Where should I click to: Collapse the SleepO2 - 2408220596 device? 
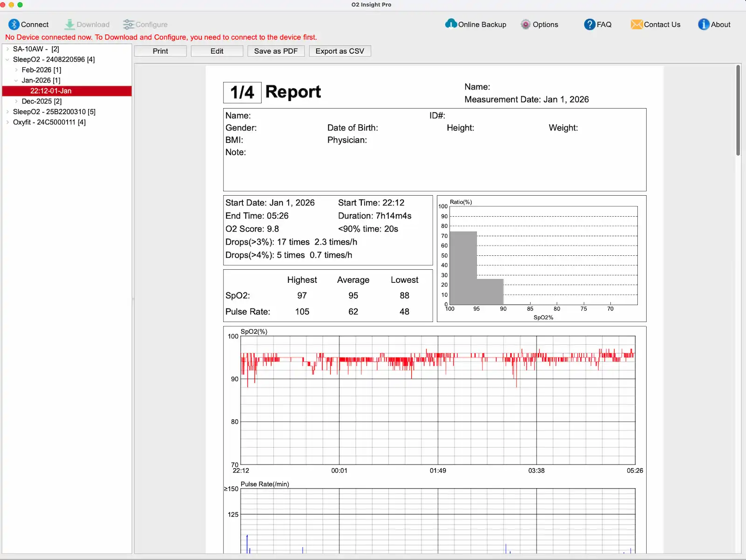tap(7, 59)
